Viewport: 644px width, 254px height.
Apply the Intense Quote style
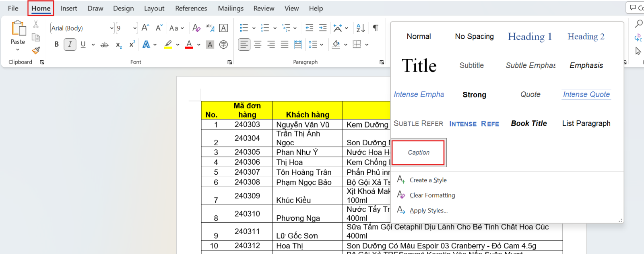586,95
